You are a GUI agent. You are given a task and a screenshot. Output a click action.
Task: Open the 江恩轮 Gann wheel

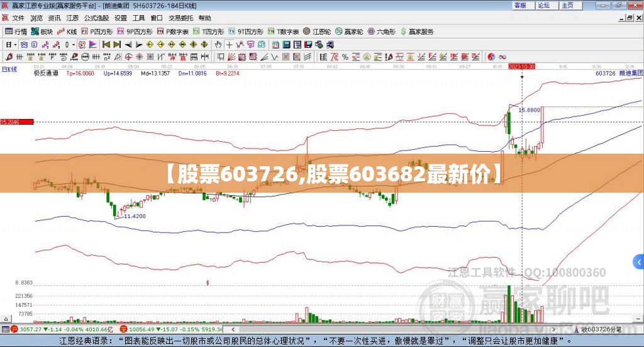click(x=317, y=31)
